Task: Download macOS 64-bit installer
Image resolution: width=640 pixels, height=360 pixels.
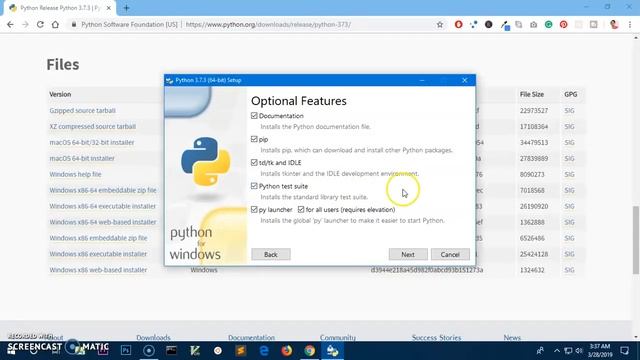Action: (82, 158)
